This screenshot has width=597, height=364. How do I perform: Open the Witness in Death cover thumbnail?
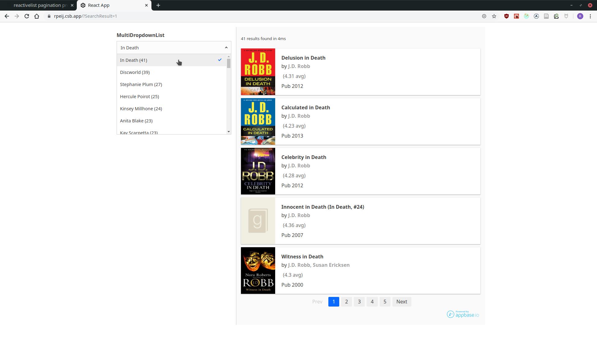click(x=258, y=271)
